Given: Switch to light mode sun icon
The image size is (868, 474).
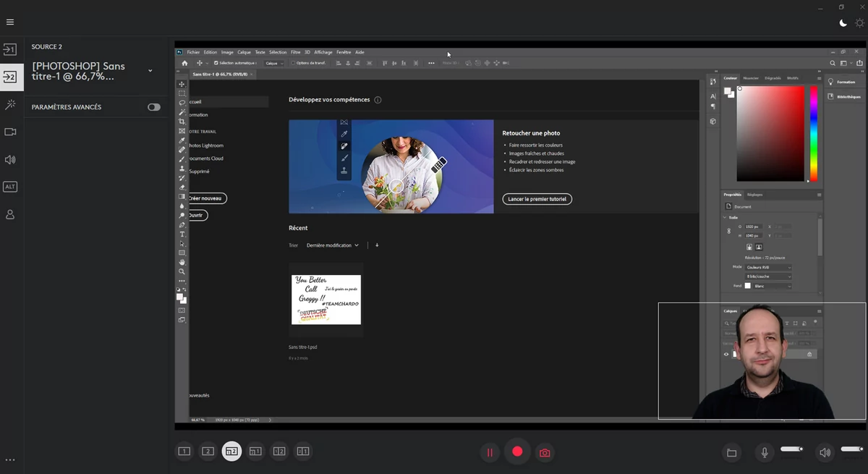Looking at the screenshot, I should [x=859, y=23].
